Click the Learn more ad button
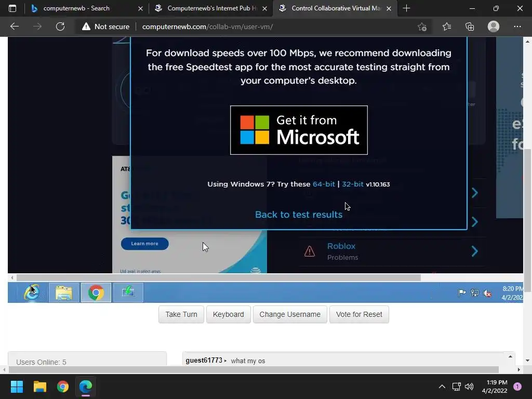The height and width of the screenshot is (399, 532). click(144, 244)
